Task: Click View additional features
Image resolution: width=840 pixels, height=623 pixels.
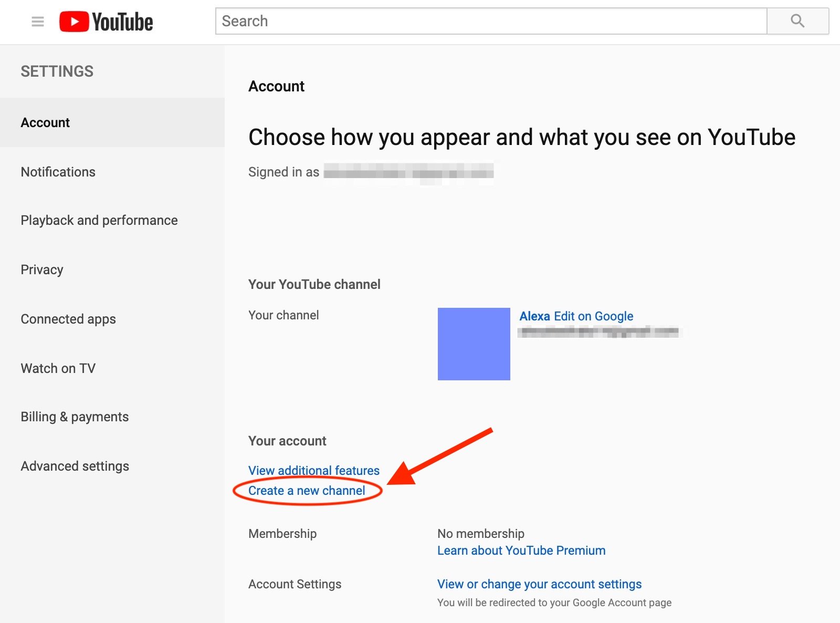Action: point(313,471)
